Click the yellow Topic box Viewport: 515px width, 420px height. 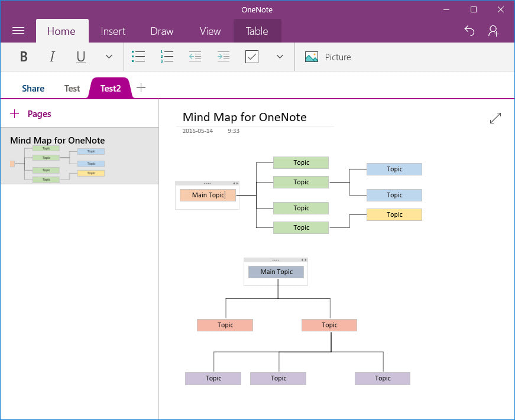point(394,214)
